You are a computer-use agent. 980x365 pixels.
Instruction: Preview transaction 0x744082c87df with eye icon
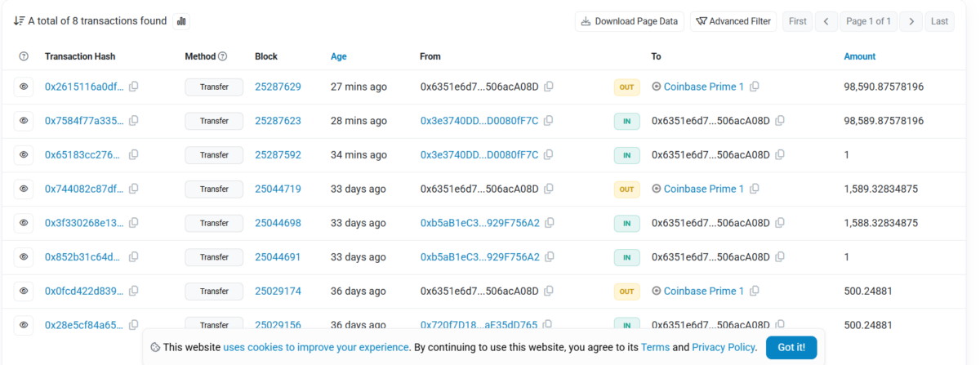coord(24,189)
